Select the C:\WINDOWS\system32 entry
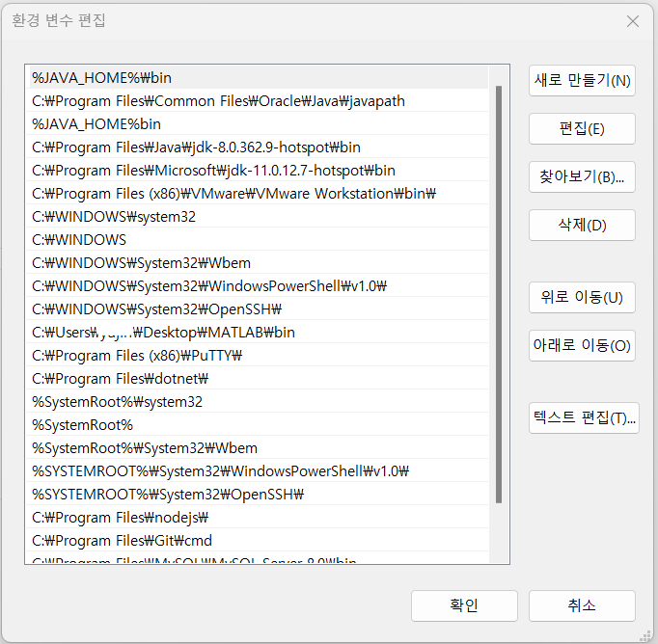Image resolution: width=658 pixels, height=644 pixels. coord(258,217)
